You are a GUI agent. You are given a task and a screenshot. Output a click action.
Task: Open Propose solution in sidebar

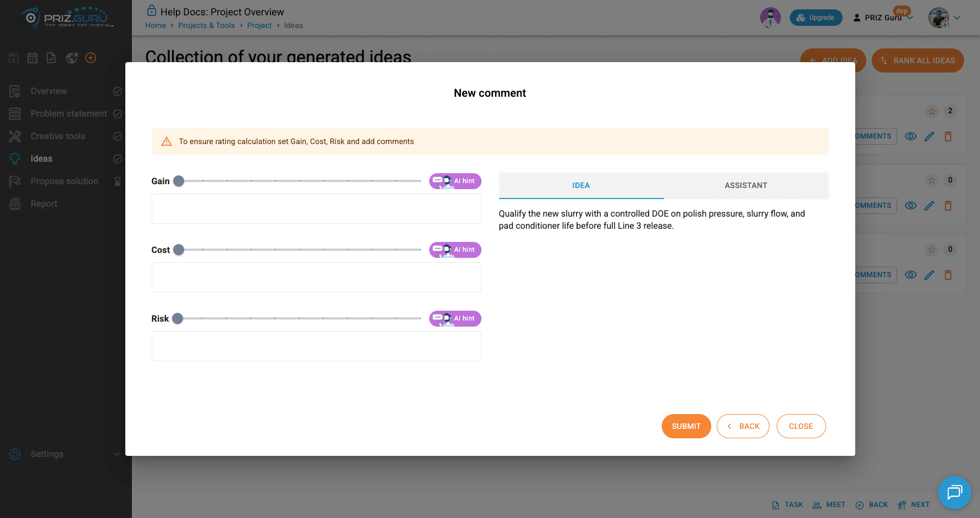pos(64,181)
